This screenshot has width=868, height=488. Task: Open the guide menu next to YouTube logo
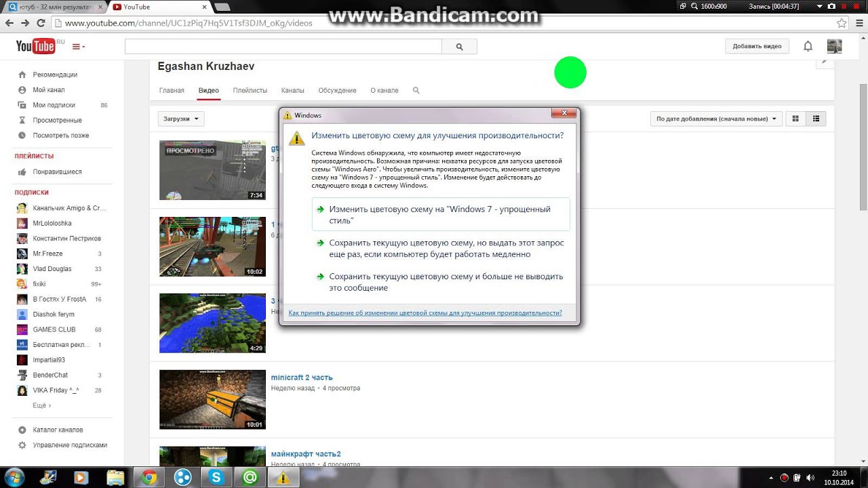(x=79, y=47)
